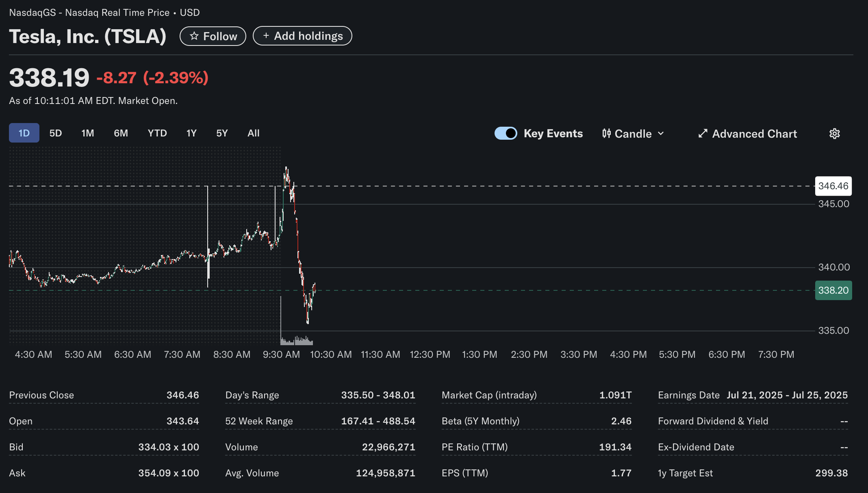
Task: Select the 1Y time range
Action: click(x=191, y=133)
